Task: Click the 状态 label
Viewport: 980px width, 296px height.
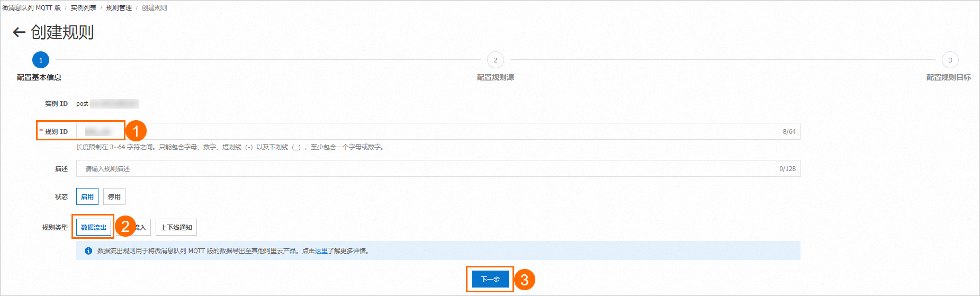Action: click(61, 197)
